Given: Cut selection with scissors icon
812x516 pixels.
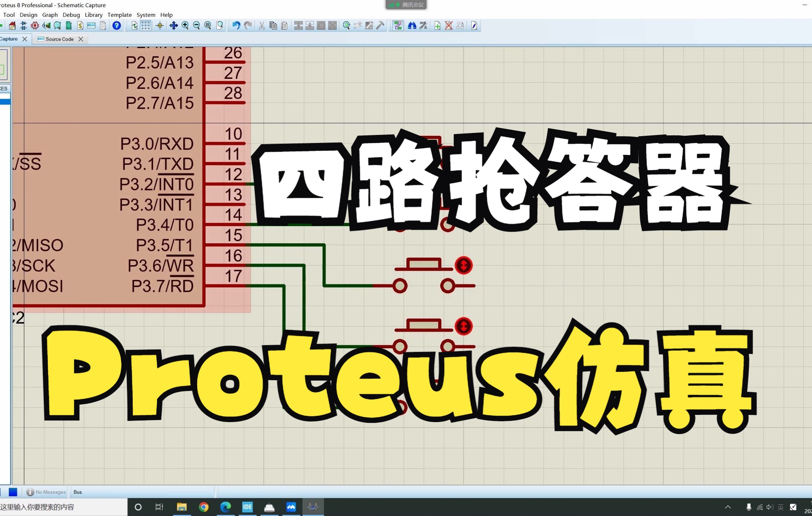Looking at the screenshot, I should (x=262, y=26).
